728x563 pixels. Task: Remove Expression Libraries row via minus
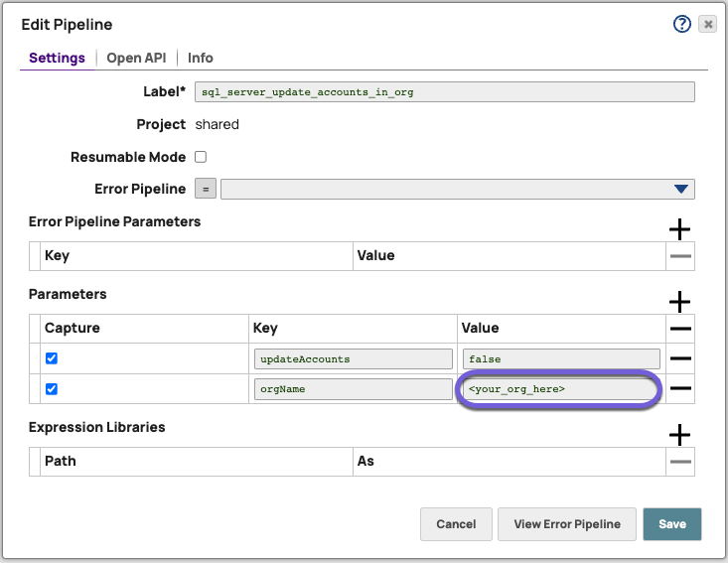(680, 462)
